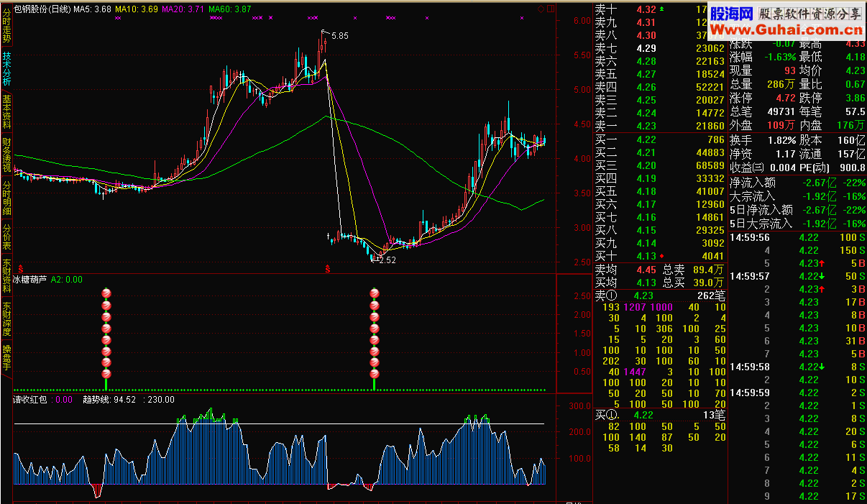
Task: Click the 趋势线: 94.52 value label
Action: tap(109, 400)
